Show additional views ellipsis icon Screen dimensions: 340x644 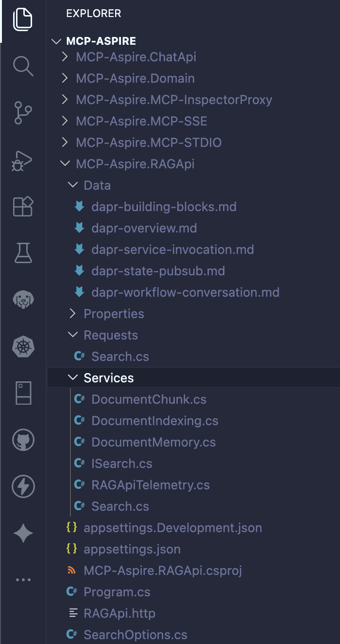(x=23, y=580)
